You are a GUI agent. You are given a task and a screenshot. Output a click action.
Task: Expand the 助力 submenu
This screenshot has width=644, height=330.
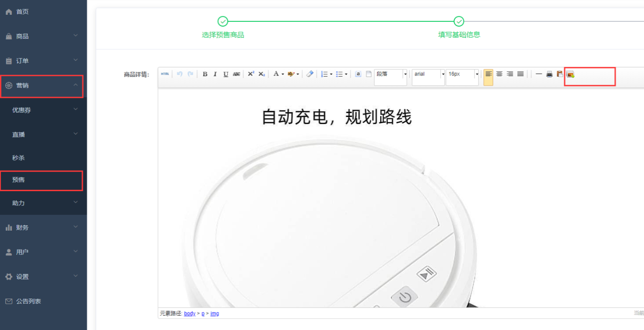click(x=43, y=203)
